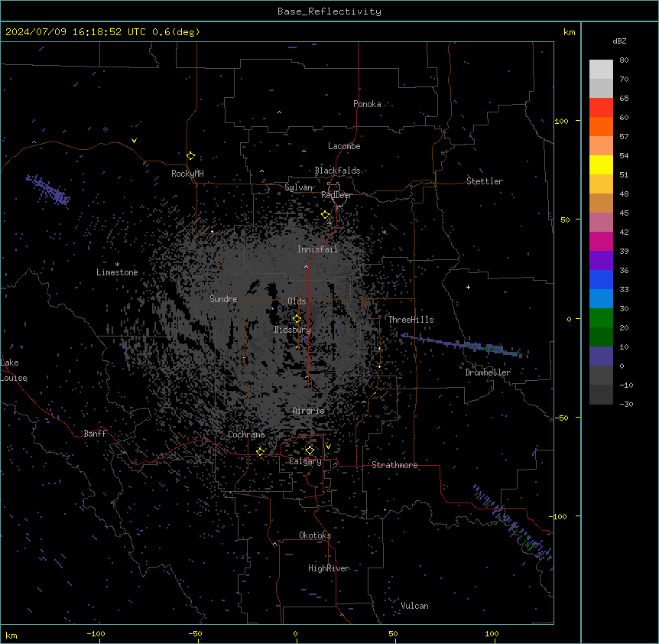
Task: Click the yellow 54 dBZ legend swatch
Action: pyautogui.click(x=601, y=164)
